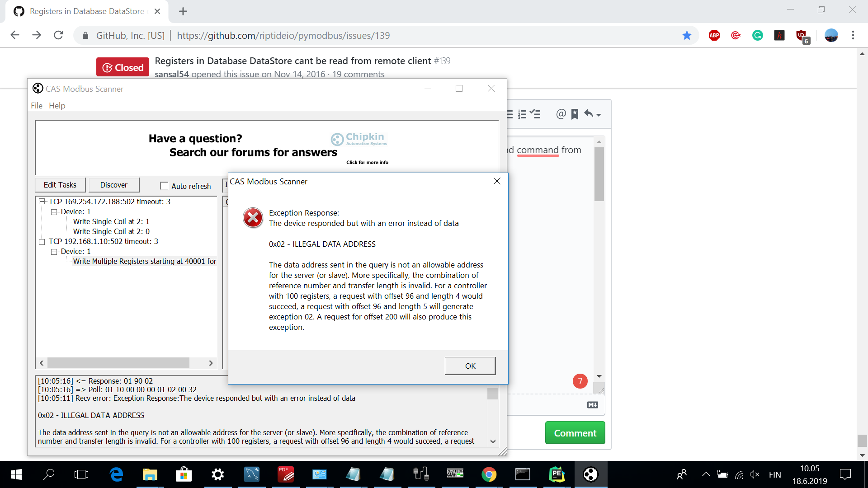Click the task list icon in comment toolbar
The width and height of the screenshot is (868, 488).
click(x=535, y=114)
